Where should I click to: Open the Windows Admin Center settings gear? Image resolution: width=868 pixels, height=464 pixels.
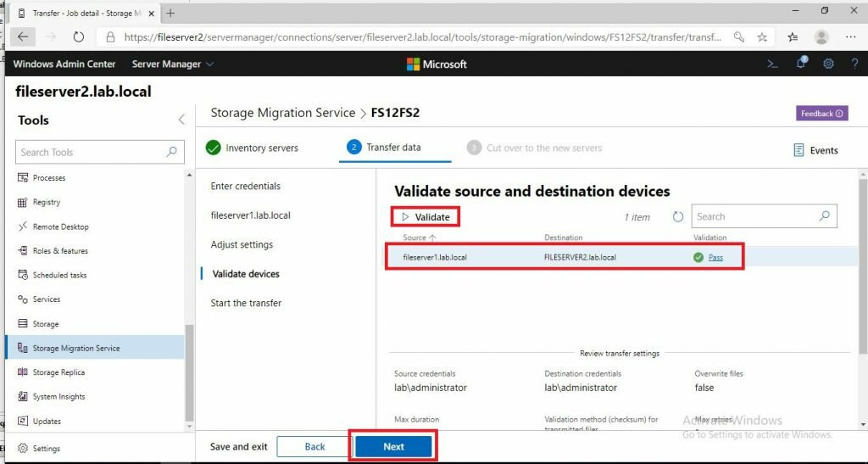point(828,64)
